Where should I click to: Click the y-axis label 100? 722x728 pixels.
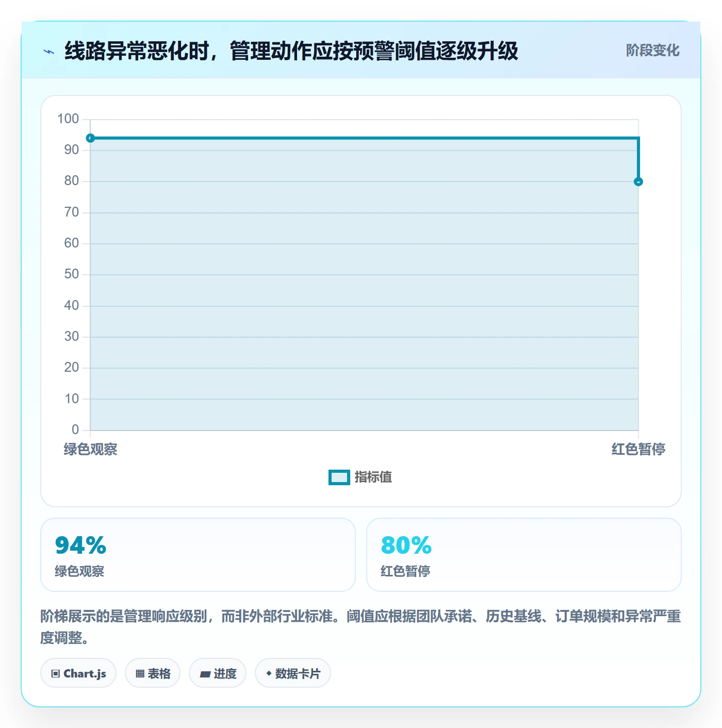[x=68, y=119]
